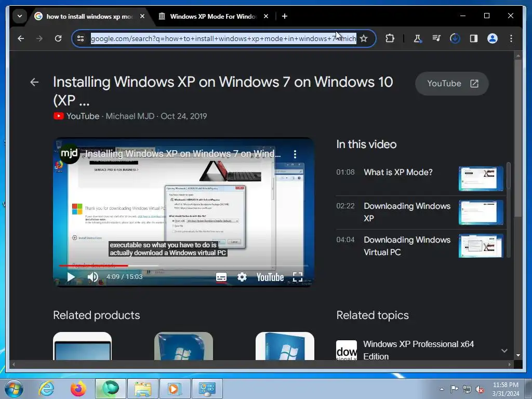This screenshot has width=532, height=399.
Task: Open the Chrome profile avatar
Action: tap(493, 38)
